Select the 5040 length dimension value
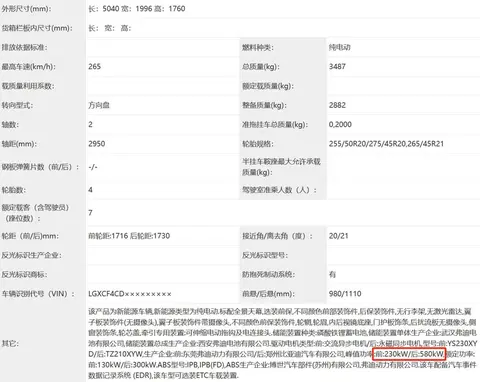The width and height of the screenshot is (480, 382). point(111,9)
